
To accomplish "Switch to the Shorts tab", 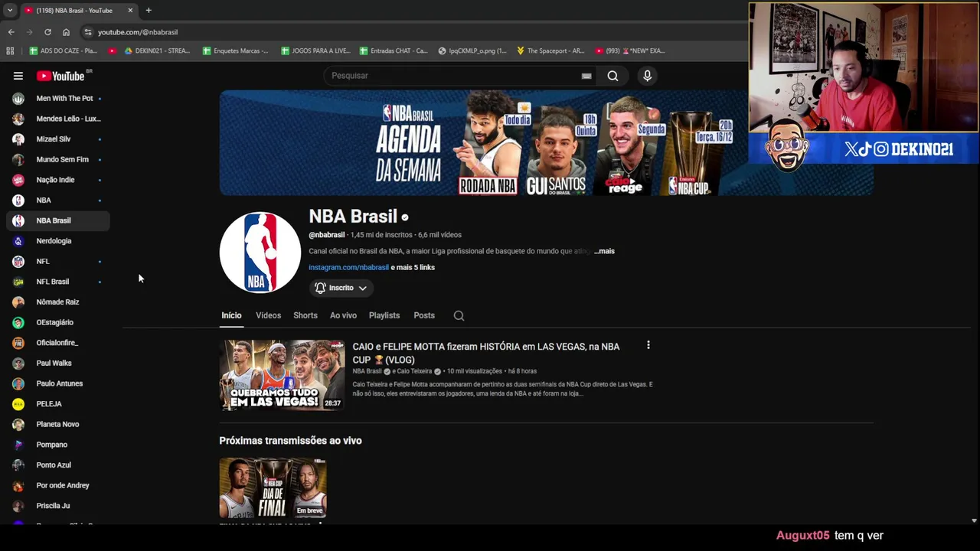I will point(305,315).
